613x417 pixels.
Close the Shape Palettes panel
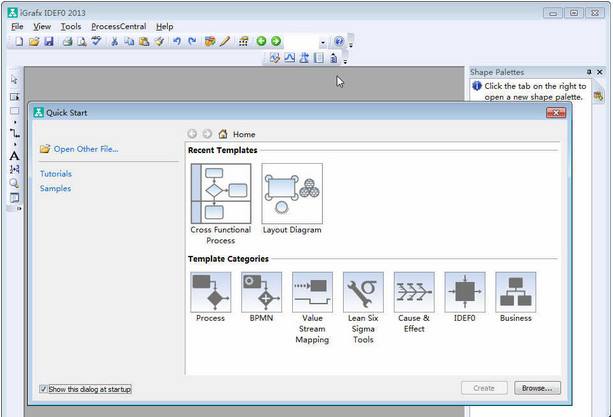tap(599, 72)
